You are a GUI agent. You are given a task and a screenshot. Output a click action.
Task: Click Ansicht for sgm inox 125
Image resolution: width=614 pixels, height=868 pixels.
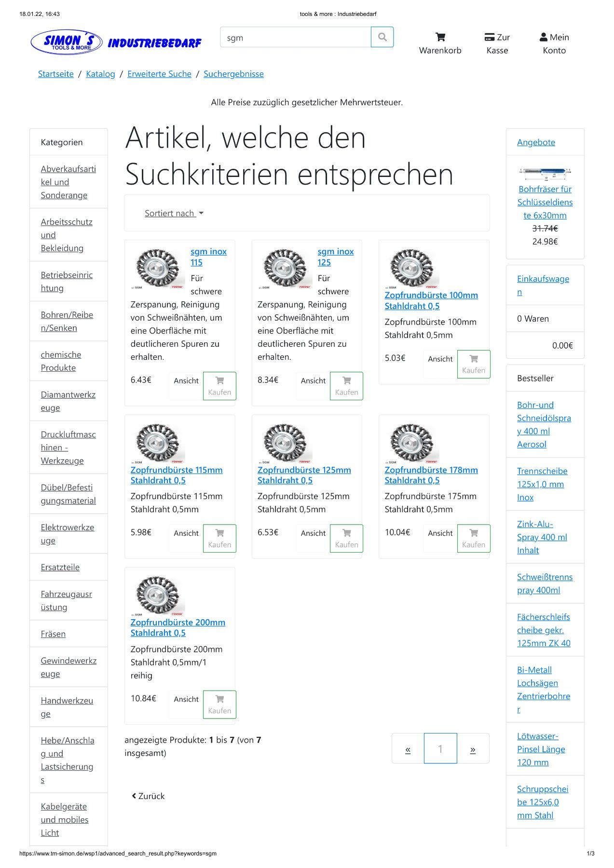[x=313, y=380]
